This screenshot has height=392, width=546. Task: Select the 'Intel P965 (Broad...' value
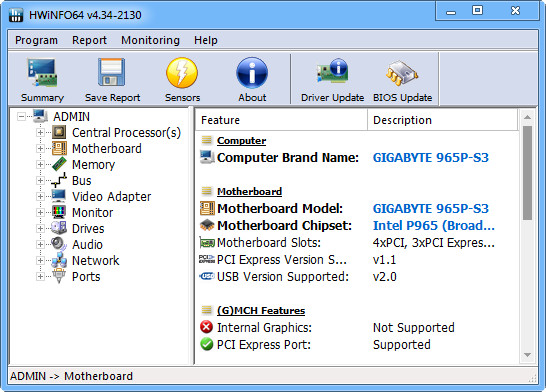tap(434, 226)
